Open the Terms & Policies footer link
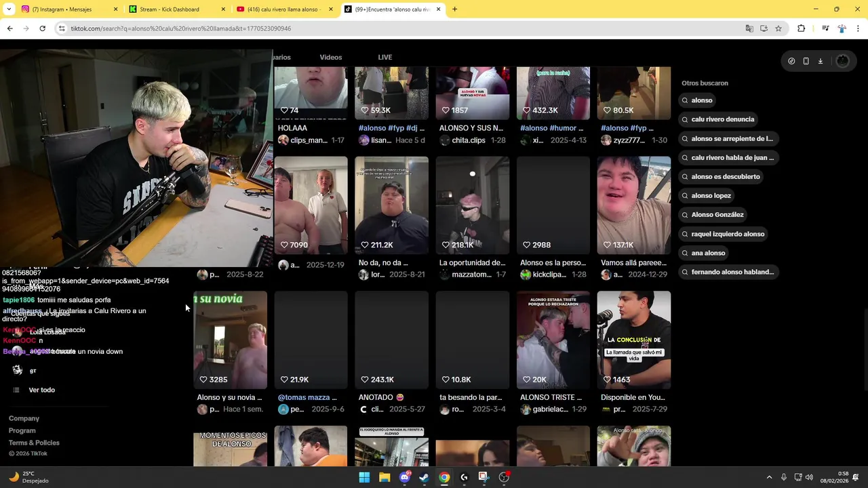This screenshot has height=488, width=868. (x=34, y=443)
